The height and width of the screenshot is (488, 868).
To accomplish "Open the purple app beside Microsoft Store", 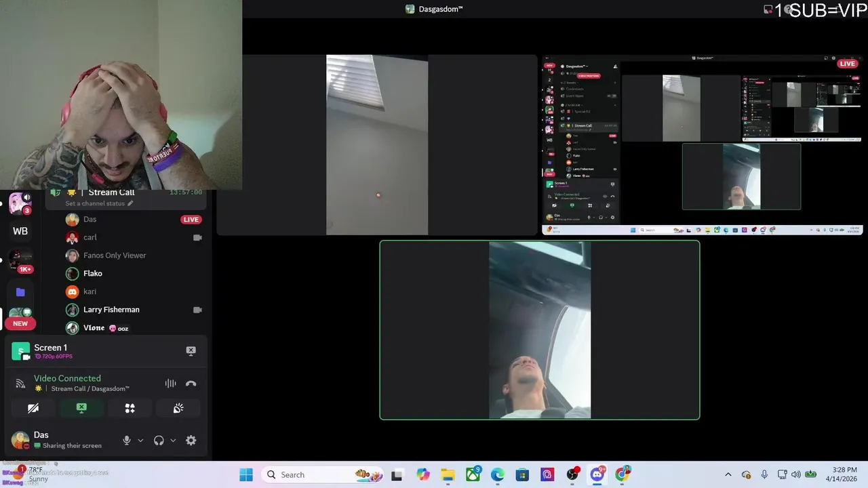I will (x=547, y=474).
